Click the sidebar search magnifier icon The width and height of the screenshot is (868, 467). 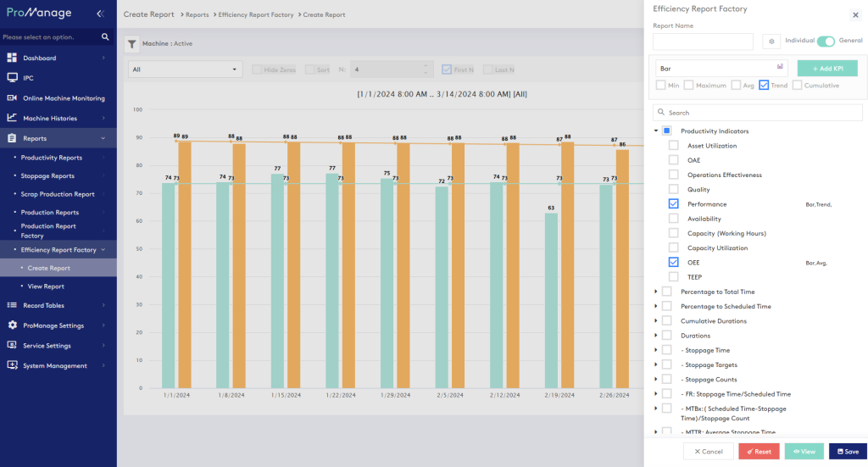pos(105,37)
